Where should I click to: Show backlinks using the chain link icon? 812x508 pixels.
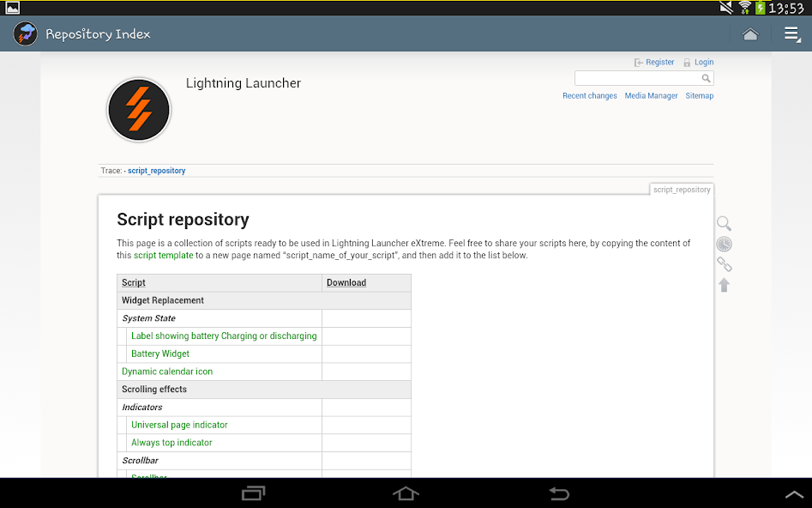point(725,264)
